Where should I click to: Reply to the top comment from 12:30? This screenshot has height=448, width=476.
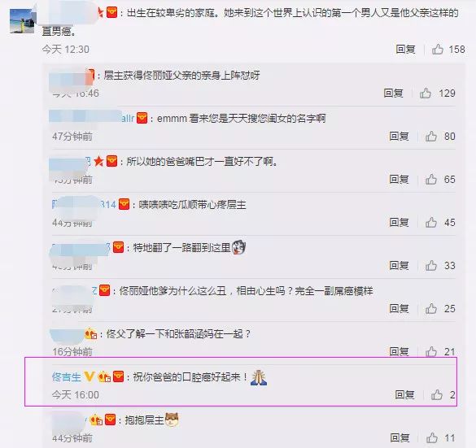405,49
